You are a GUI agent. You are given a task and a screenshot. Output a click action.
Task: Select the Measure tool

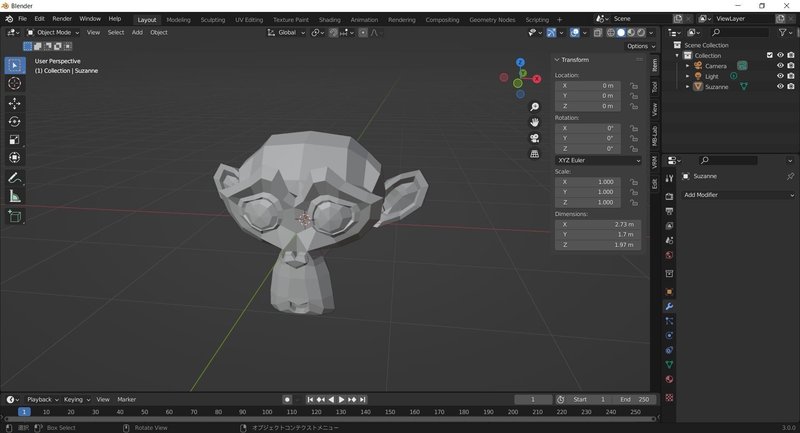[15, 196]
